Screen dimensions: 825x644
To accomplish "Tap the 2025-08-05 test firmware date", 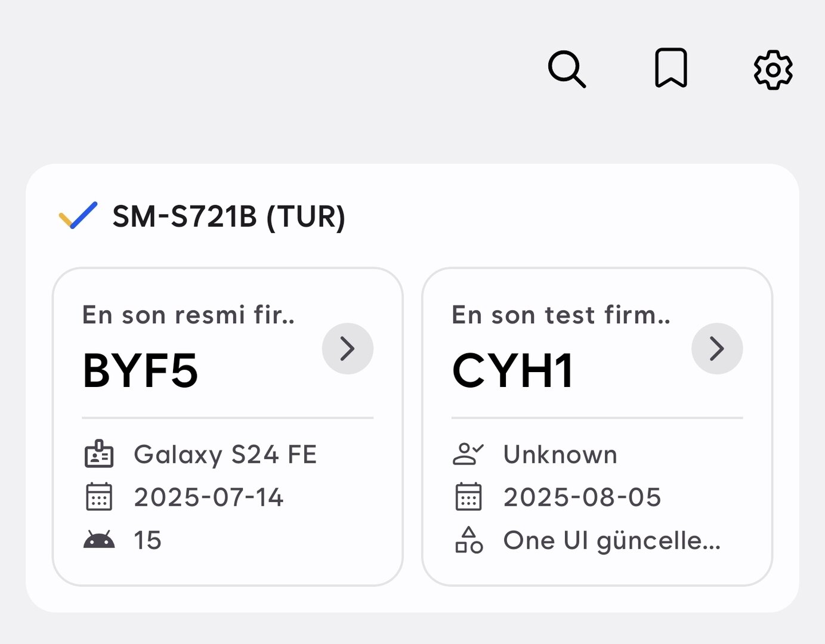I will click(x=582, y=497).
